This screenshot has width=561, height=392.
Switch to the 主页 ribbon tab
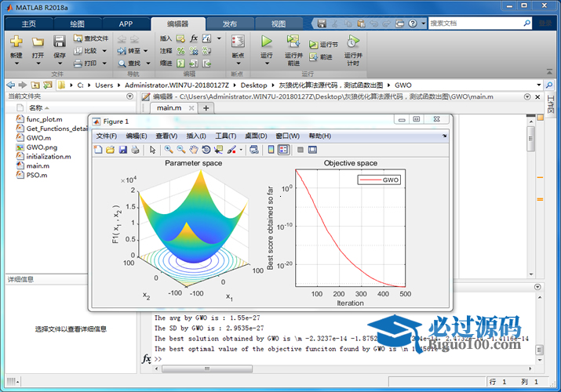29,24
